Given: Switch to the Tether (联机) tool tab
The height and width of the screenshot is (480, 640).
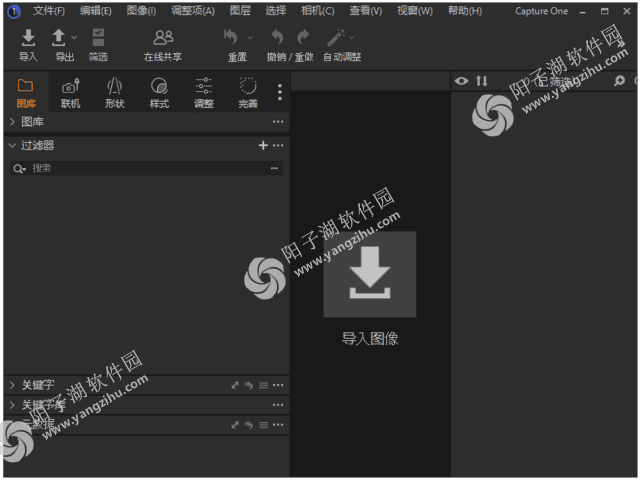Looking at the screenshot, I should pyautogui.click(x=71, y=93).
